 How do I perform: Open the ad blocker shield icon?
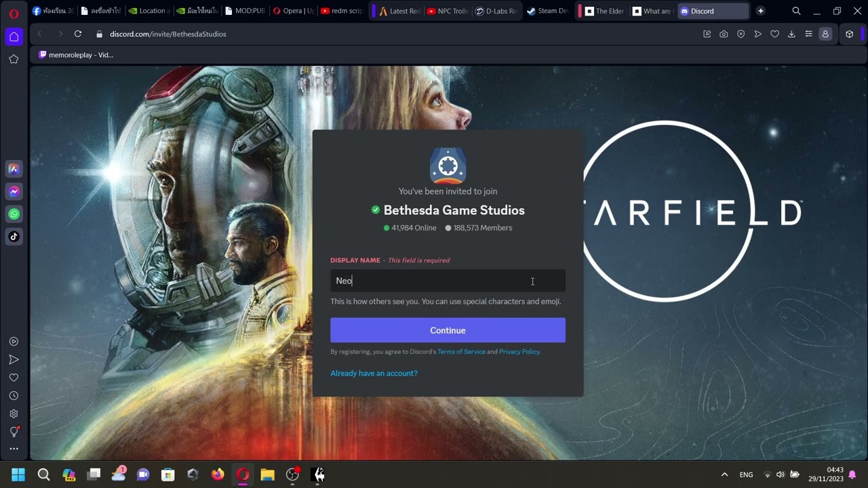click(x=741, y=34)
